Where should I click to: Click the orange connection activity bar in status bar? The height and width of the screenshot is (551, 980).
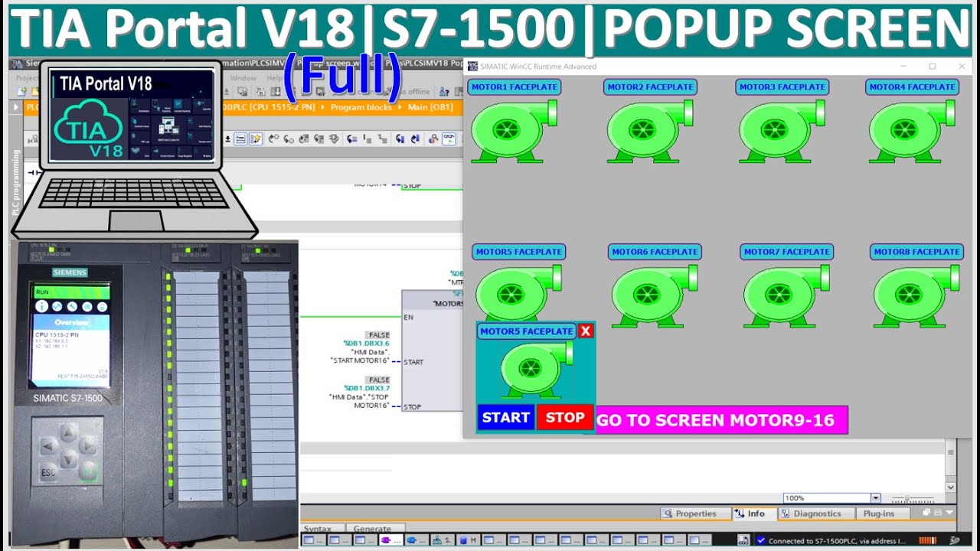pyautogui.click(x=926, y=540)
